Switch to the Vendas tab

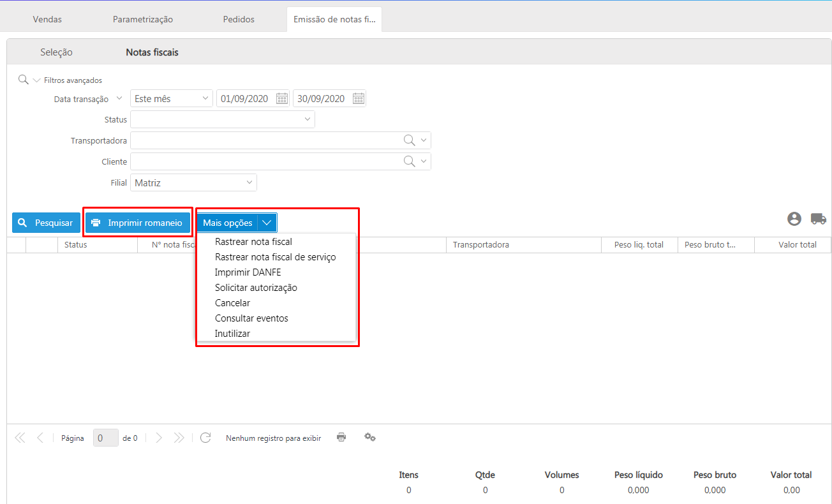pyautogui.click(x=47, y=19)
